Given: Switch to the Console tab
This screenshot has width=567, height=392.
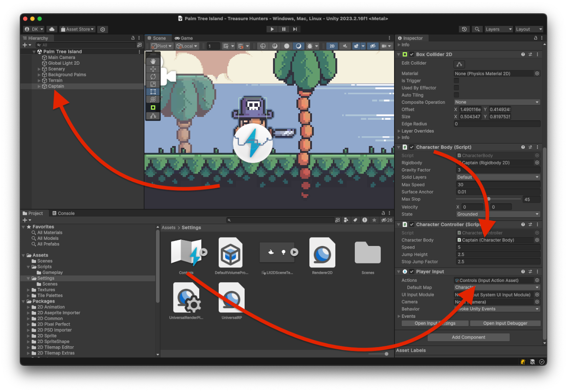Looking at the screenshot, I should [63, 213].
